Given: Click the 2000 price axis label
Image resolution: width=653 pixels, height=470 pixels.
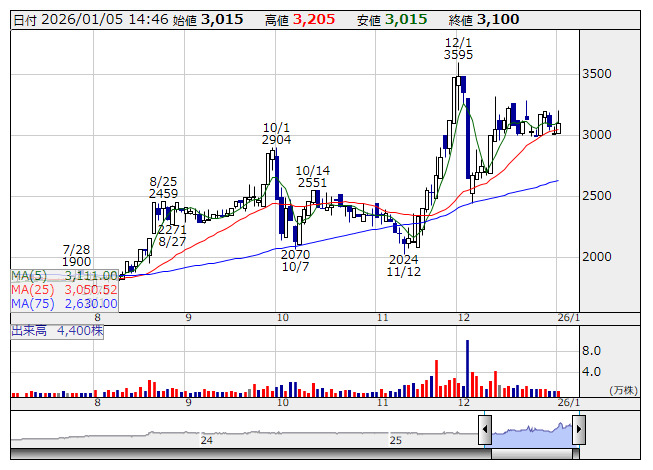Looking at the screenshot, I should 597,256.
